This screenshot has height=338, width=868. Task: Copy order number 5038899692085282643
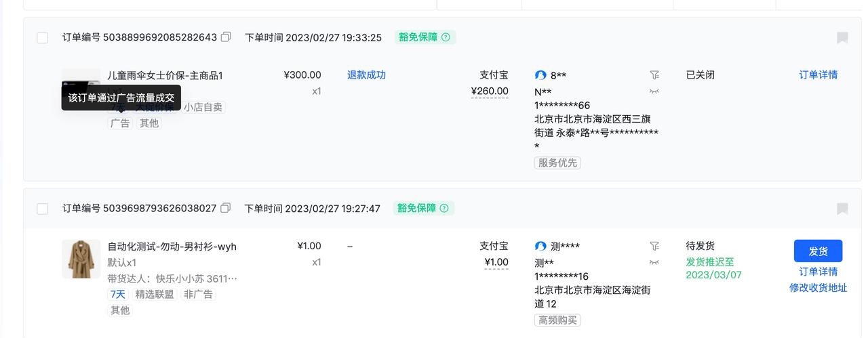pyautogui.click(x=226, y=37)
